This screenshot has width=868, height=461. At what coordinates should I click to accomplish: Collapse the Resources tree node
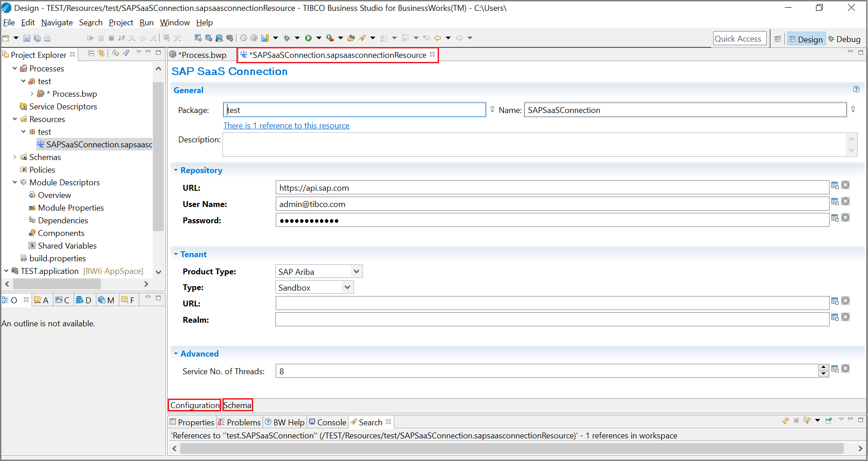(x=14, y=119)
